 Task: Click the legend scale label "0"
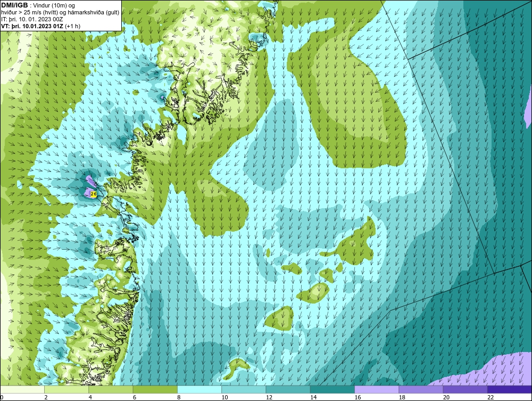(2, 398)
